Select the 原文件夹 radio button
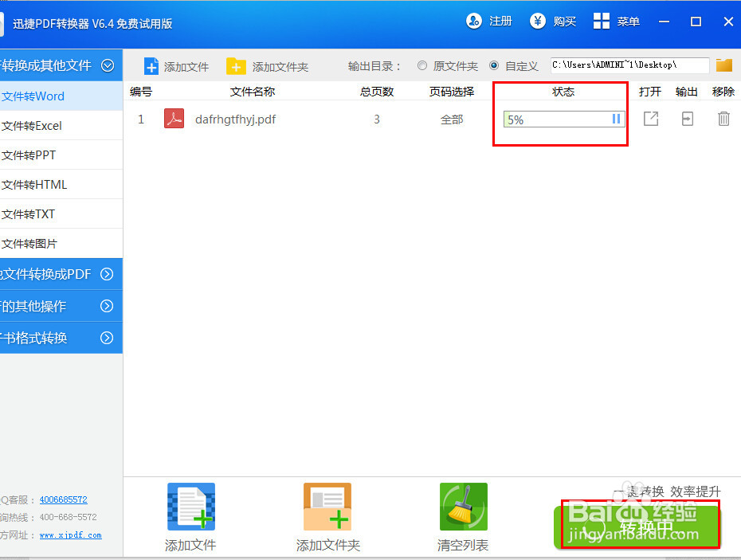Viewport: 741px width, 560px height. (422, 65)
